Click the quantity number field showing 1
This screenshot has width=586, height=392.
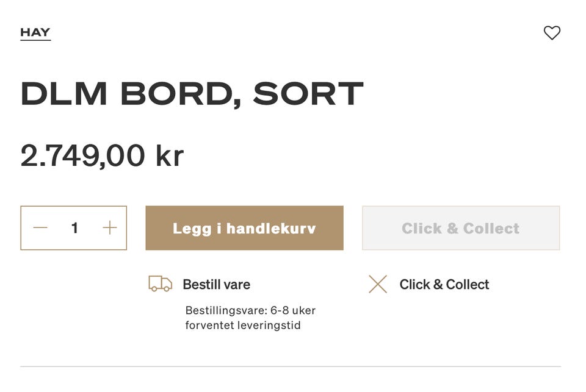(x=74, y=228)
